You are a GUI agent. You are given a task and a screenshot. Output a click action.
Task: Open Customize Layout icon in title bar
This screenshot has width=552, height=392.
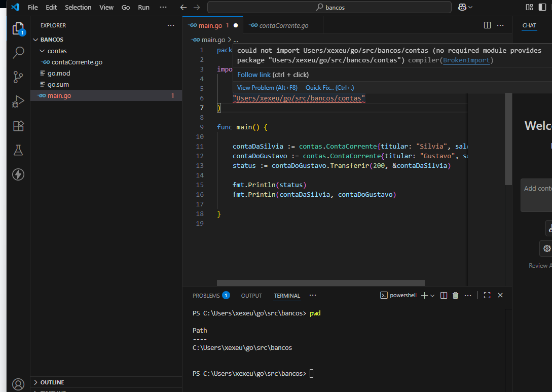point(529,7)
